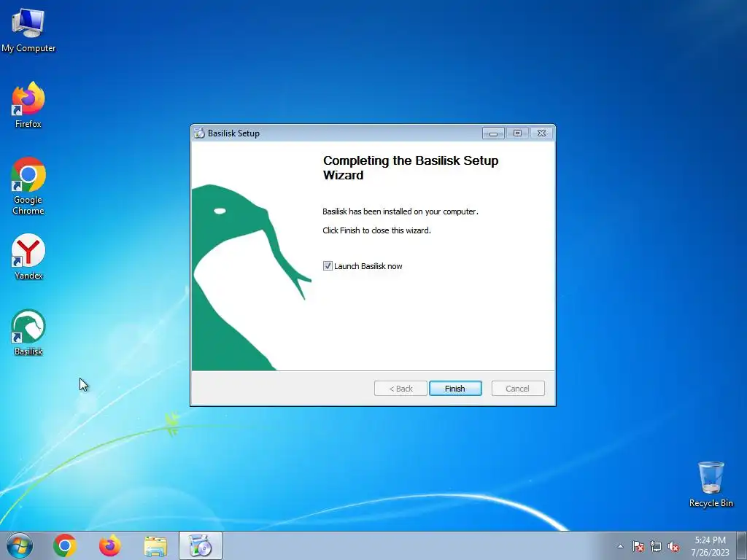Image resolution: width=747 pixels, height=560 pixels.
Task: Click the network status tray icon
Action: [x=656, y=546]
